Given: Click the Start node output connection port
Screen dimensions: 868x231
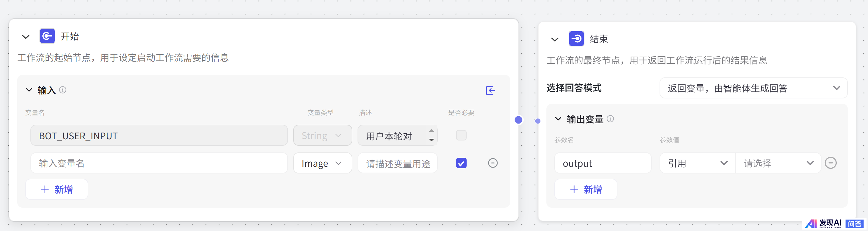Looking at the screenshot, I should pyautogui.click(x=519, y=120).
